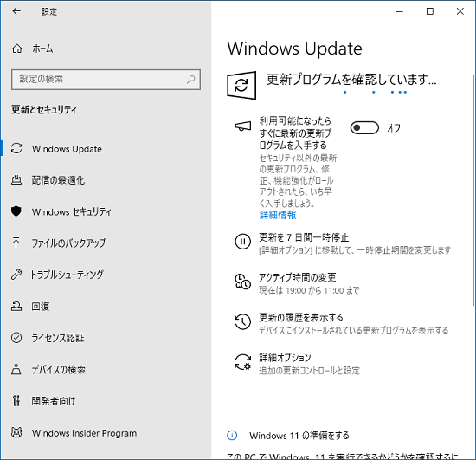Open ファイルのバックアップ page

(69, 243)
